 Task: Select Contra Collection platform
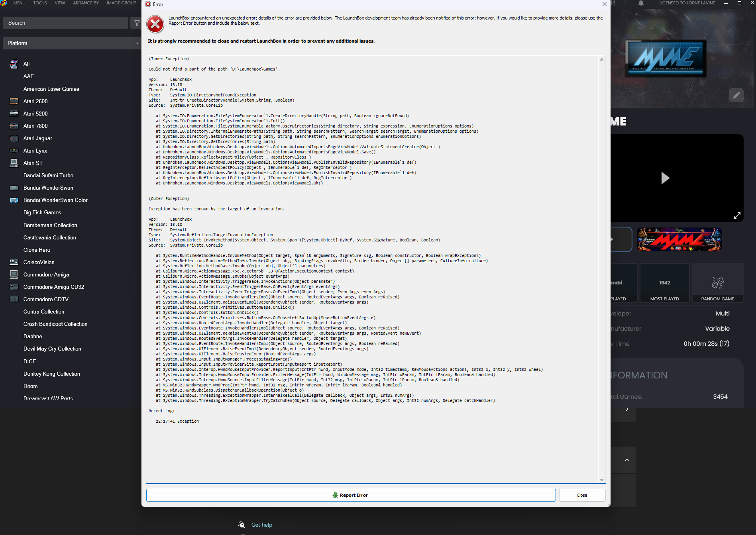pos(44,312)
